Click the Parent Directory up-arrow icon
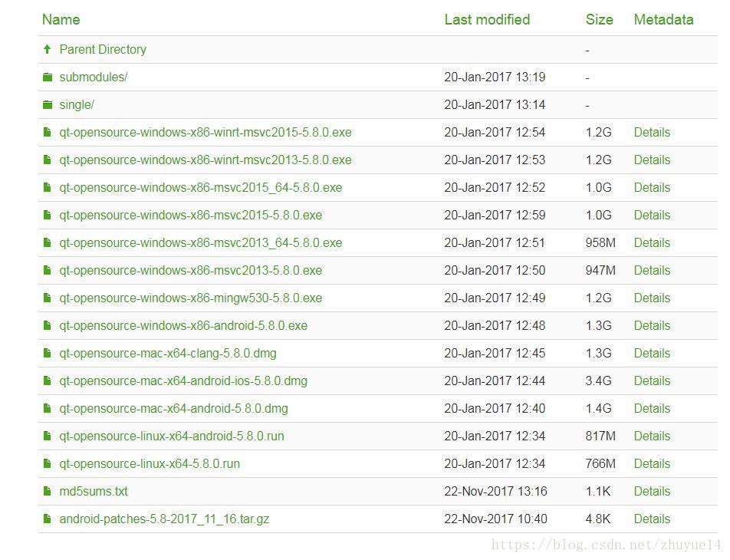The width and height of the screenshot is (730, 560). 47,49
